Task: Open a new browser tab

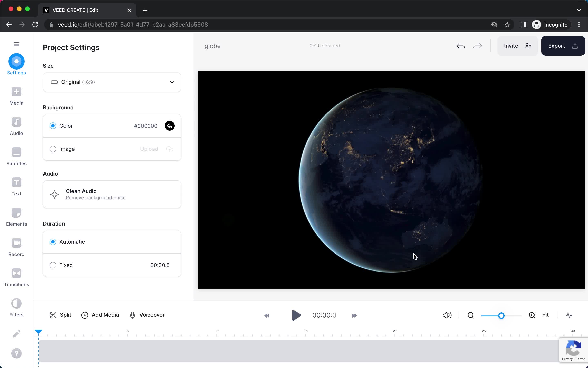Action: tap(145, 10)
